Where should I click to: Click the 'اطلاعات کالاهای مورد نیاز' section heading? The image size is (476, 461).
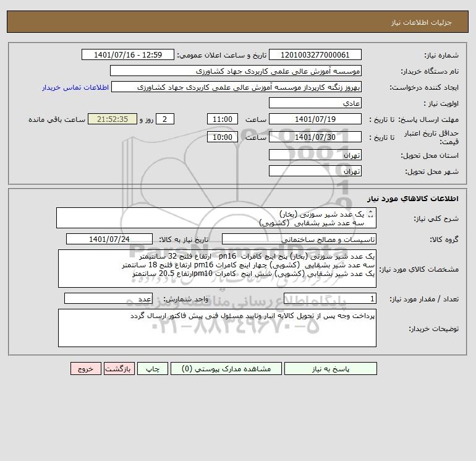pyautogui.click(x=413, y=199)
